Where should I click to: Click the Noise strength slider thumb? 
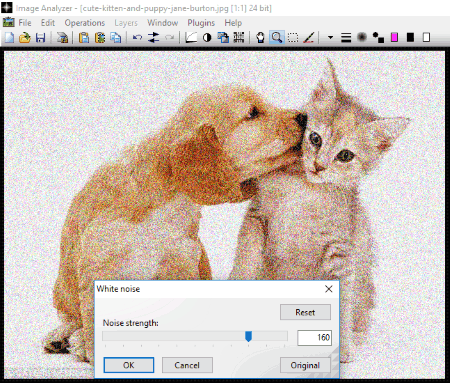point(248,336)
